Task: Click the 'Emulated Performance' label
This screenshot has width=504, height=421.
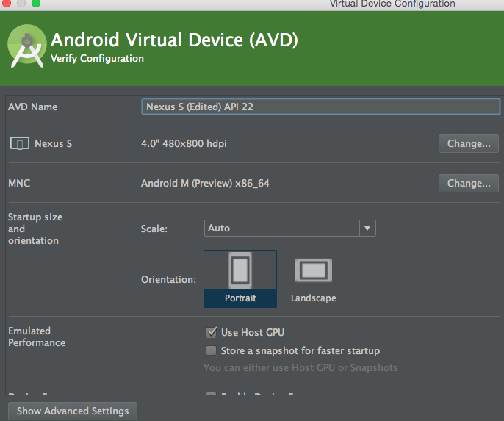Action: pyautogui.click(x=37, y=337)
